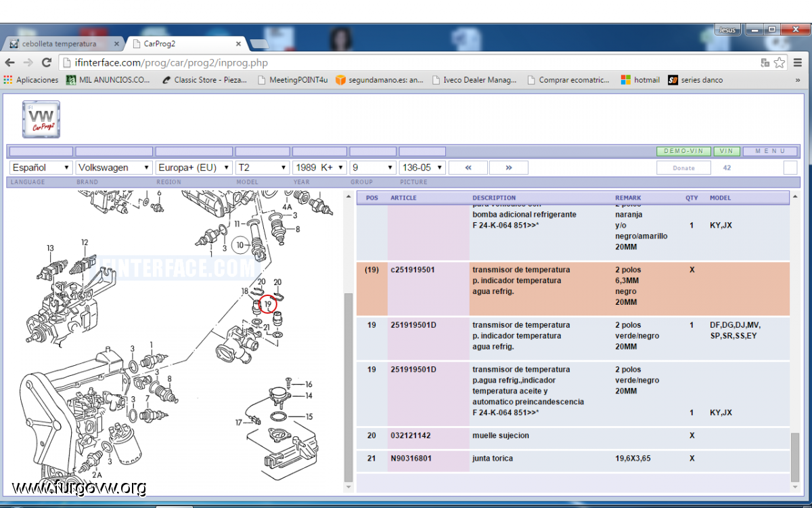Close the cebolleta temperatura tab
Image resolution: width=812 pixels, height=508 pixels.
[x=116, y=43]
